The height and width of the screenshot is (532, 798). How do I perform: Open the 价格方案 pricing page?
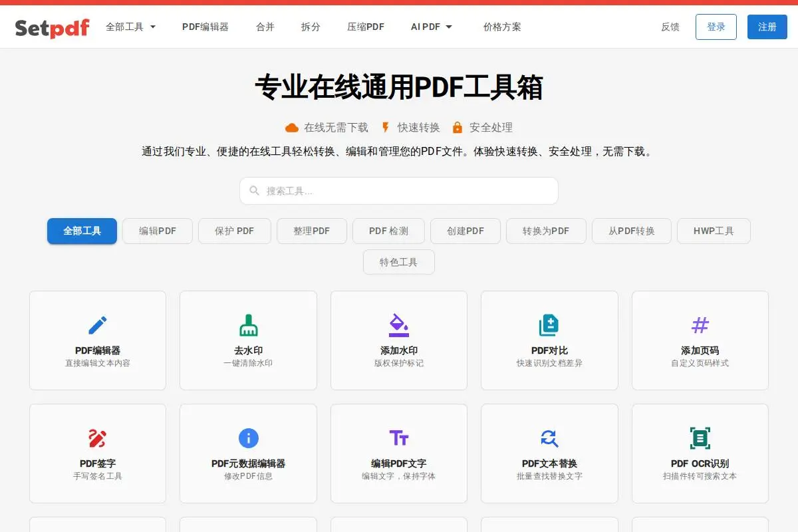pyautogui.click(x=502, y=27)
